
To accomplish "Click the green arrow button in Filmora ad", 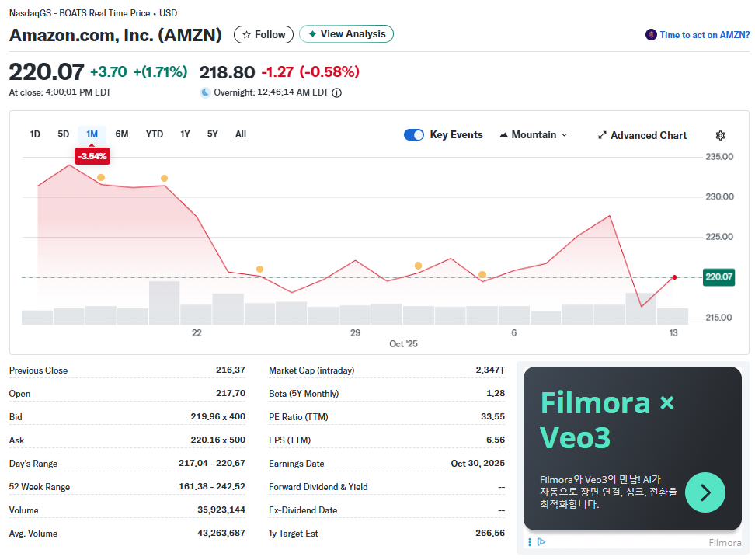I will (705, 492).
